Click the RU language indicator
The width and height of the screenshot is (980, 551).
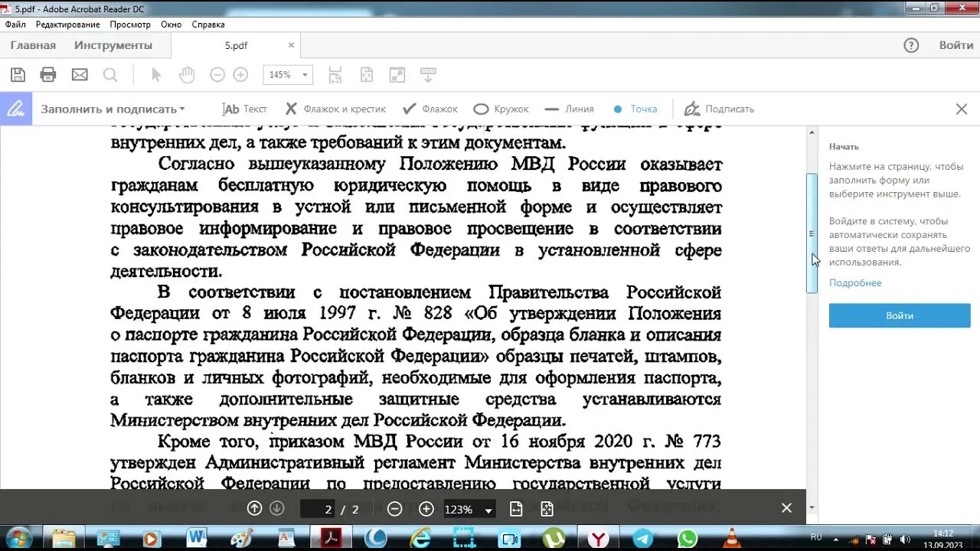(816, 538)
